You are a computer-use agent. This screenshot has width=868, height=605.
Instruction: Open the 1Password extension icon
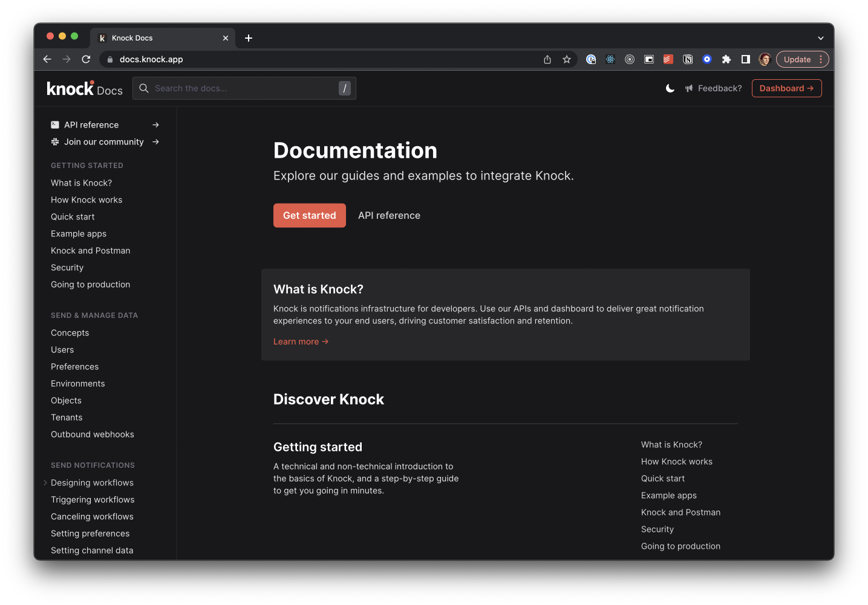(x=590, y=59)
